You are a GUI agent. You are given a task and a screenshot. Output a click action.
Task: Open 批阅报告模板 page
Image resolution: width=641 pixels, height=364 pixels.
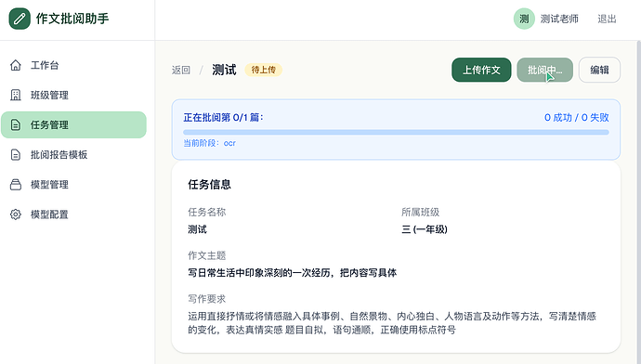pos(73,155)
